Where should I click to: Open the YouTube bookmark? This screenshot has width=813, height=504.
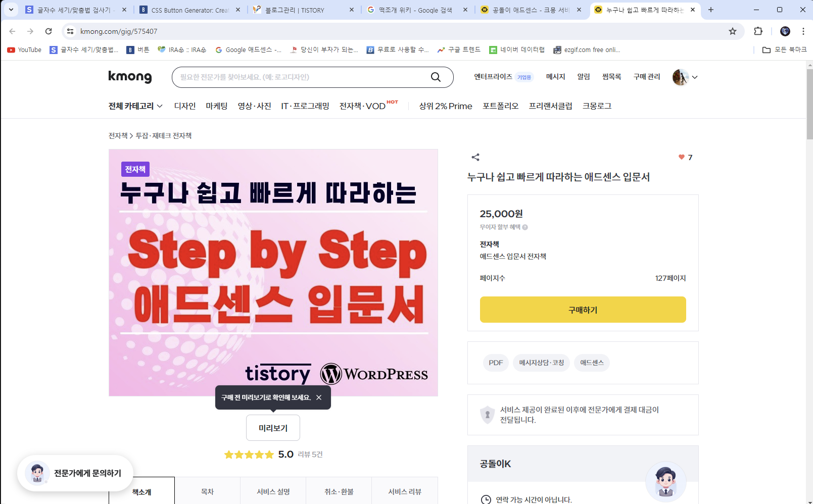tap(24, 49)
